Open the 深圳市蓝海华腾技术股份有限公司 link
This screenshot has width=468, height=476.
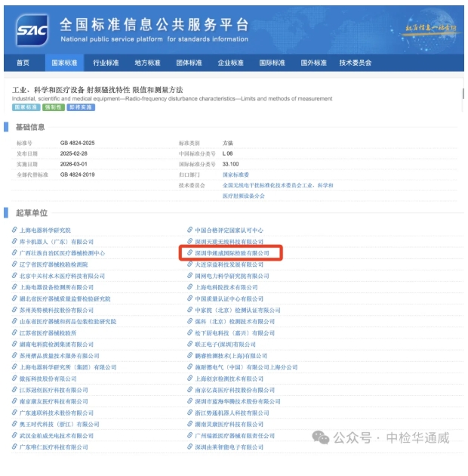pyautogui.click(x=238, y=401)
